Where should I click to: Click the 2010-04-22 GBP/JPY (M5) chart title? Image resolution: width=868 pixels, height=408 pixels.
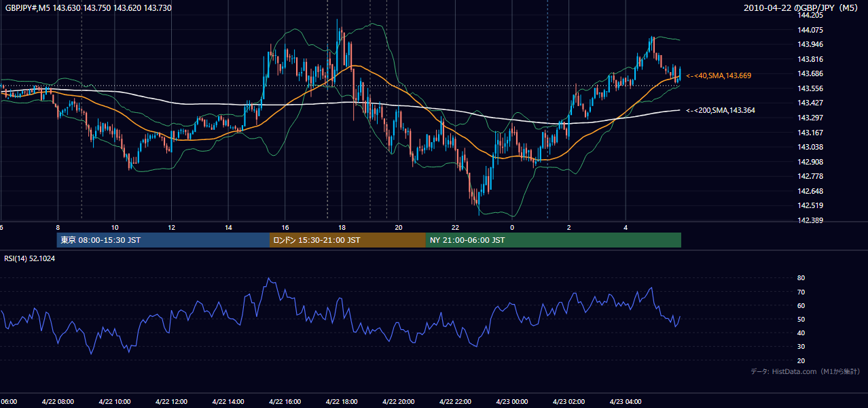(x=801, y=8)
